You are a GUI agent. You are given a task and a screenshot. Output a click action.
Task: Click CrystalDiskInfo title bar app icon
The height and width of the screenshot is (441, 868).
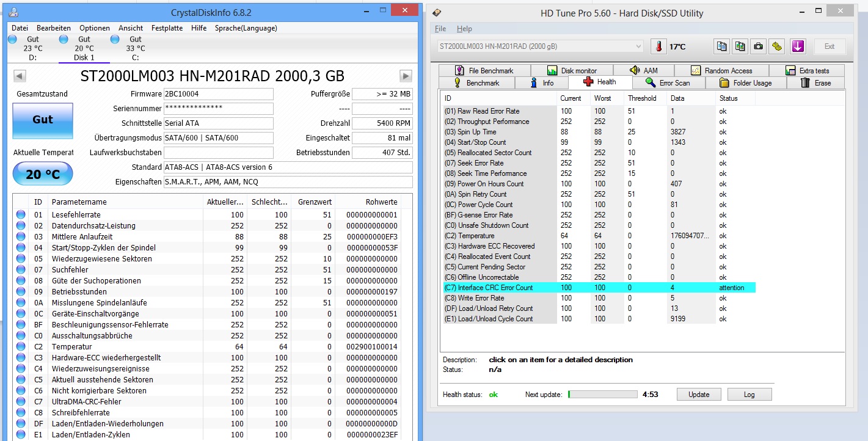14,13
